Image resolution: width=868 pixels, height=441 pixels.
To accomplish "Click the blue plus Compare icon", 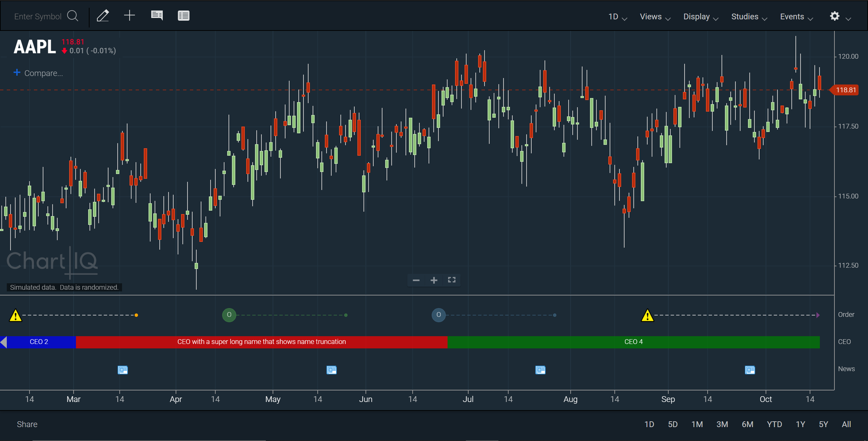I will pos(17,72).
